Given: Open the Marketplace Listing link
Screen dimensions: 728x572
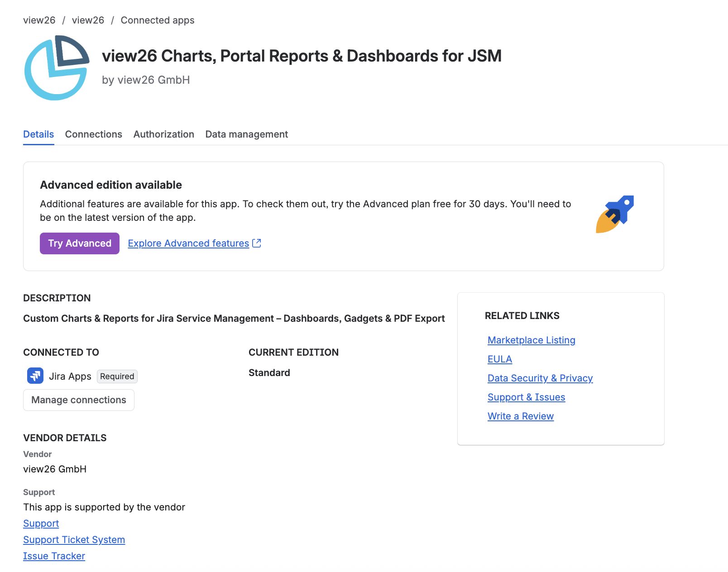Looking at the screenshot, I should [532, 340].
